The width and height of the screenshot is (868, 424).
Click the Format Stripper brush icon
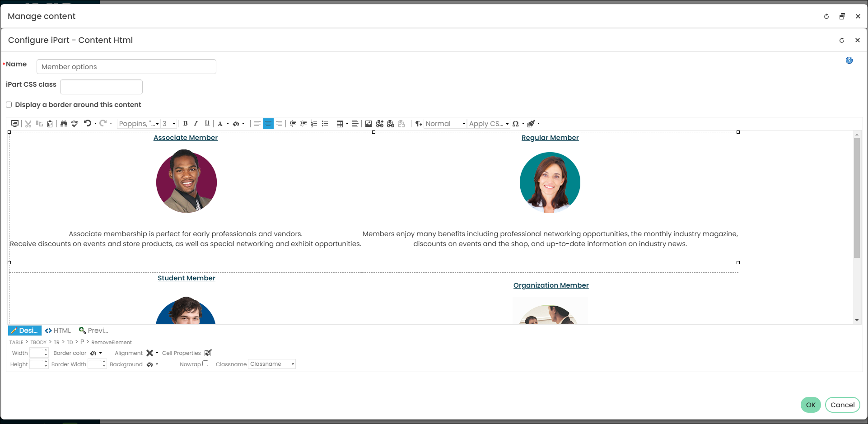click(x=531, y=124)
